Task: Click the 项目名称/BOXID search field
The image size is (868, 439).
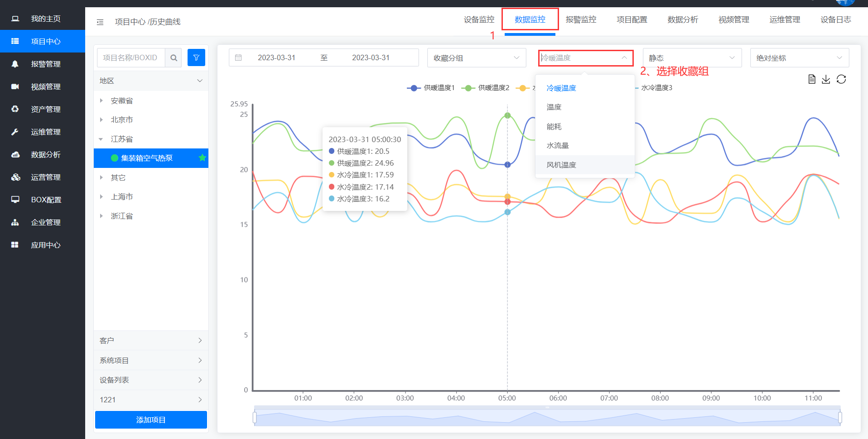Action: [x=130, y=58]
